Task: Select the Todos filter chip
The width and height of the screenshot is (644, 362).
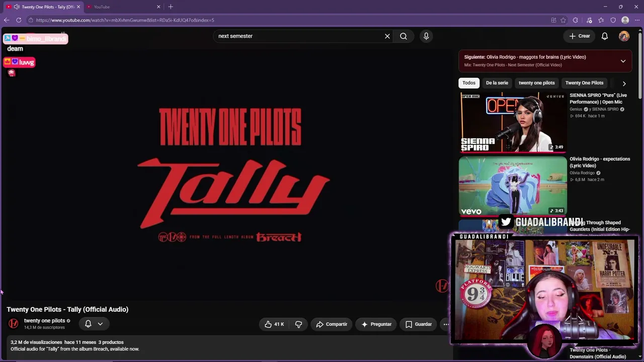Action: [x=469, y=83]
